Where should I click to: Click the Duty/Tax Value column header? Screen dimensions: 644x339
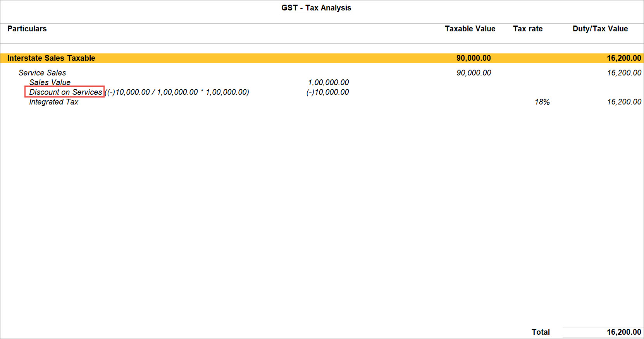click(x=600, y=29)
